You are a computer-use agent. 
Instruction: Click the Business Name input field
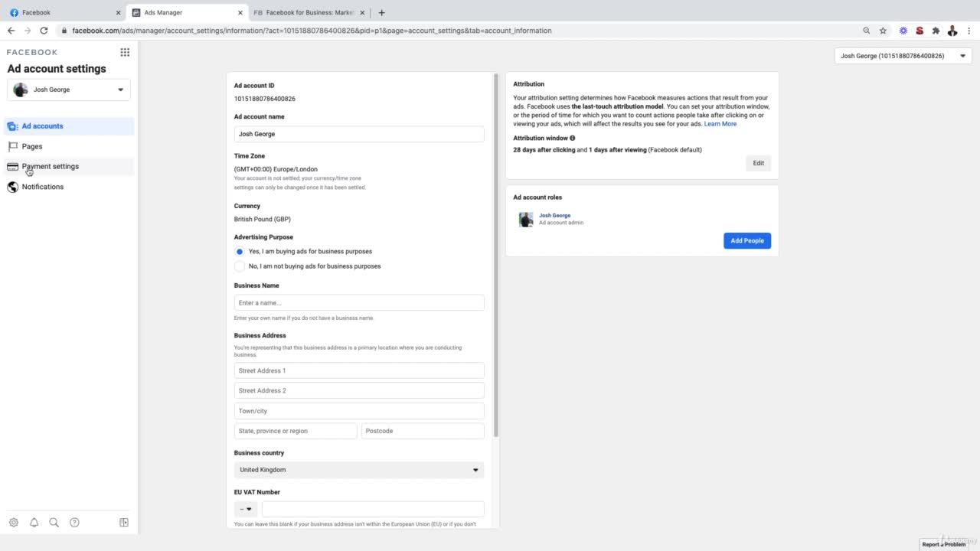(x=359, y=303)
